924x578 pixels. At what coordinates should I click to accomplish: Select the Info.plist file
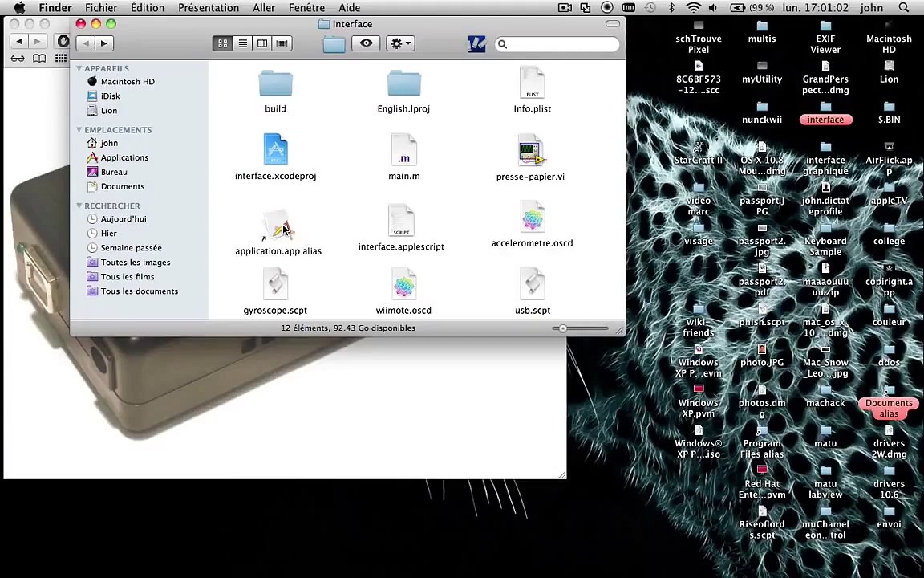pos(532,83)
